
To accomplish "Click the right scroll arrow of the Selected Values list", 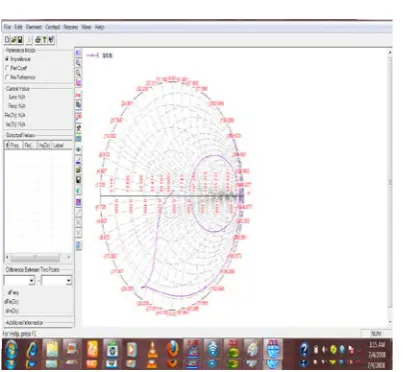I will click(x=69, y=257).
